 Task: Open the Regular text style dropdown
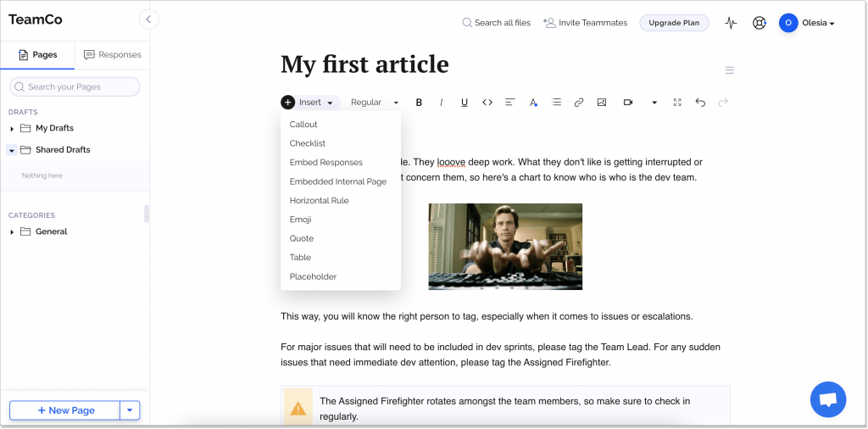(x=375, y=103)
